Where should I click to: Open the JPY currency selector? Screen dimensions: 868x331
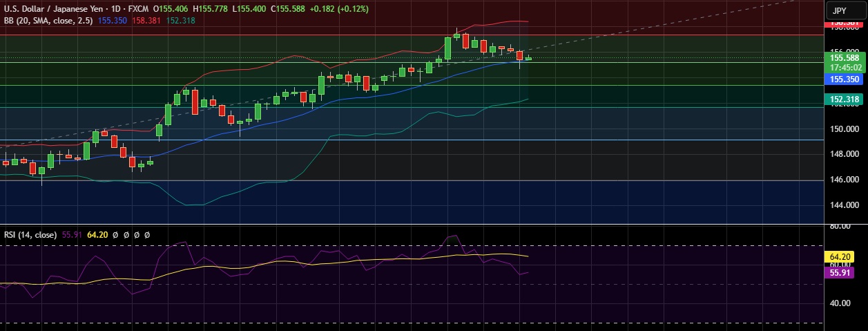click(839, 10)
